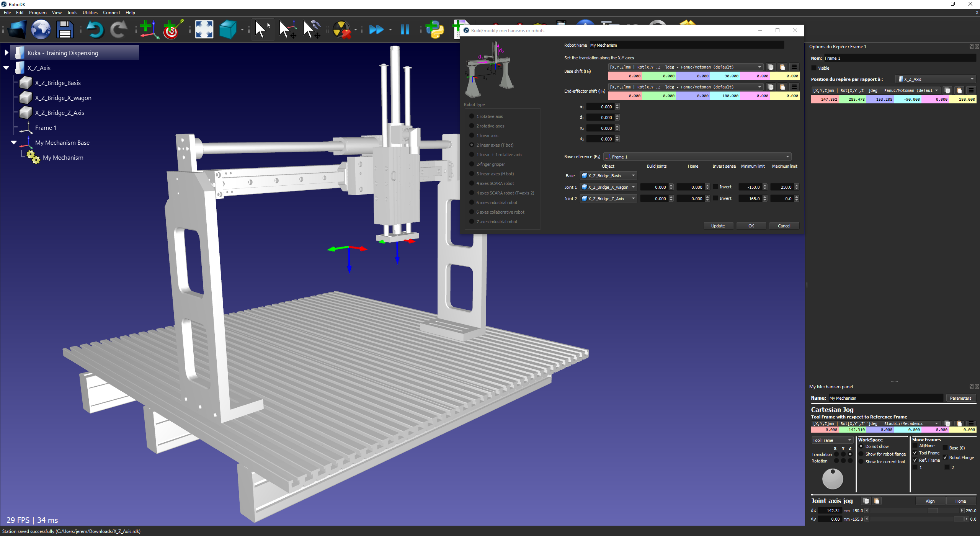Open the Program menu
This screenshot has height=536, width=980.
(38, 12)
